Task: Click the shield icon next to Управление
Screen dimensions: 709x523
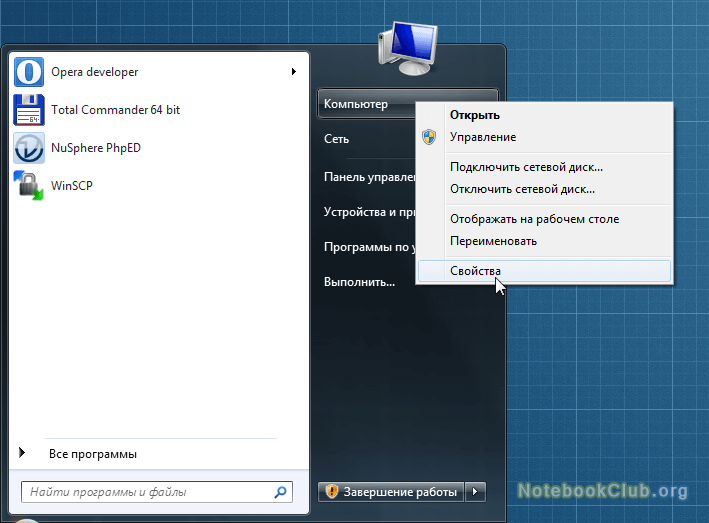Action: [429, 137]
